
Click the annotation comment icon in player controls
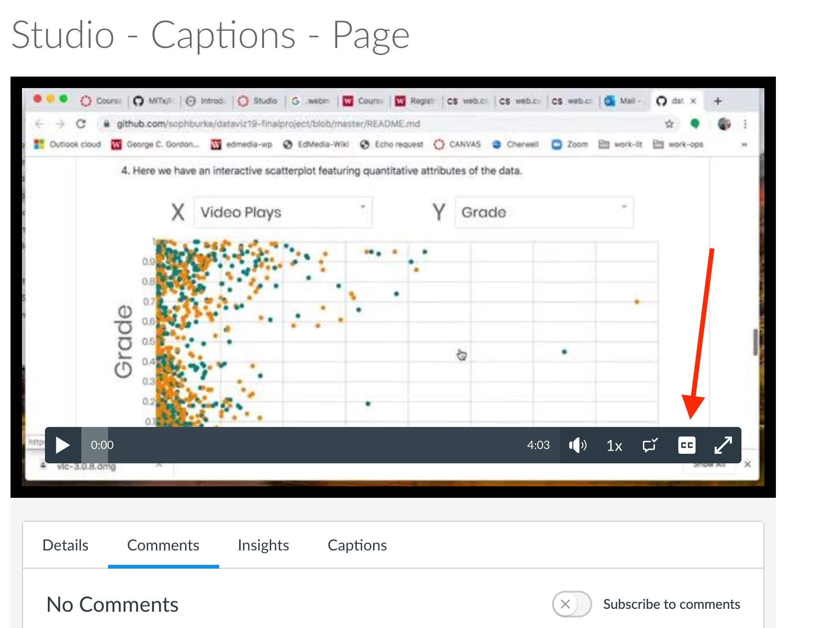[x=649, y=446]
